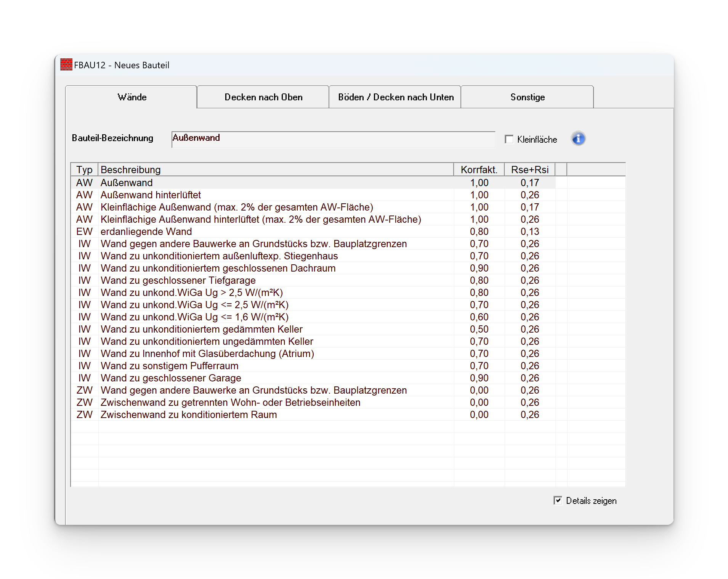This screenshot has width=728, height=579.
Task: Click the Rse+Rsi column header
Action: (529, 170)
